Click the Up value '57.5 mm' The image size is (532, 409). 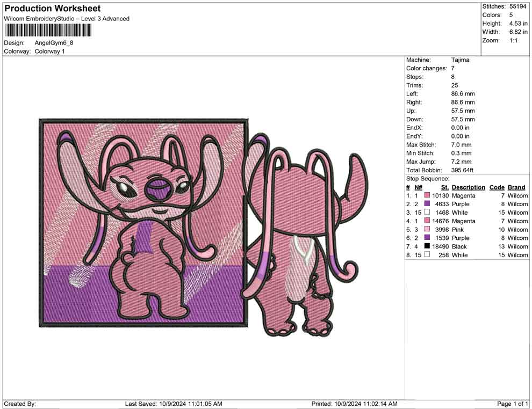pyautogui.click(x=463, y=111)
